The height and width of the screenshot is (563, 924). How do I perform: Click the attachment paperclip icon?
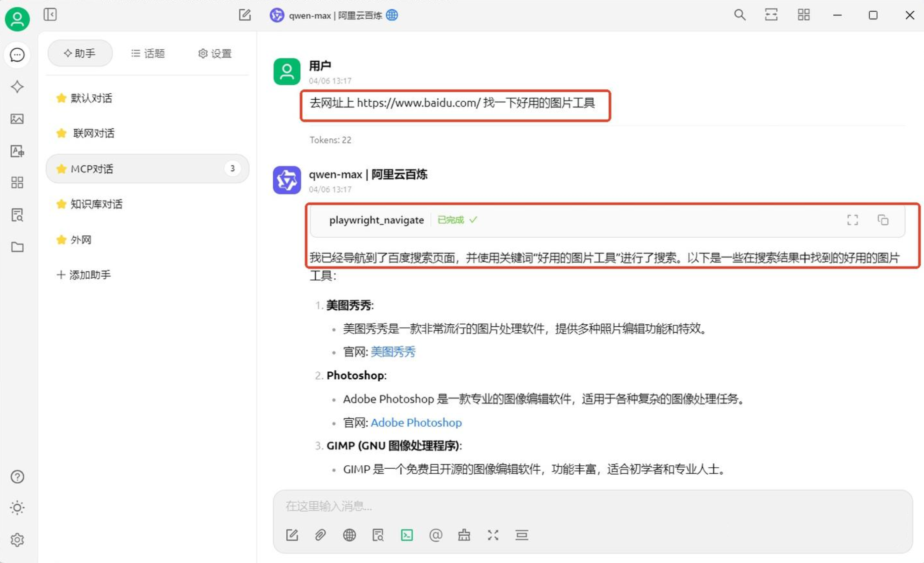(x=320, y=535)
